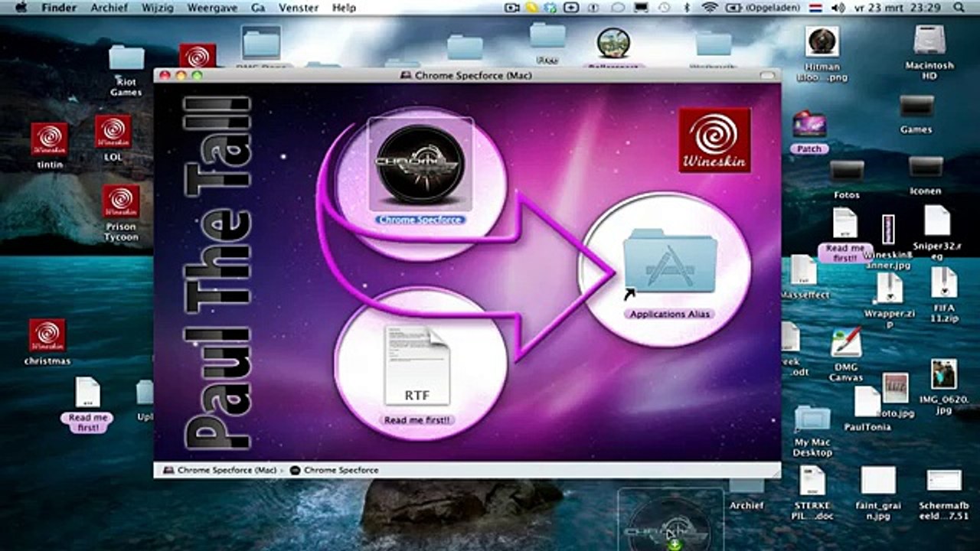
Task: Select the Schermafbeeld screenshot file
Action: click(944, 481)
